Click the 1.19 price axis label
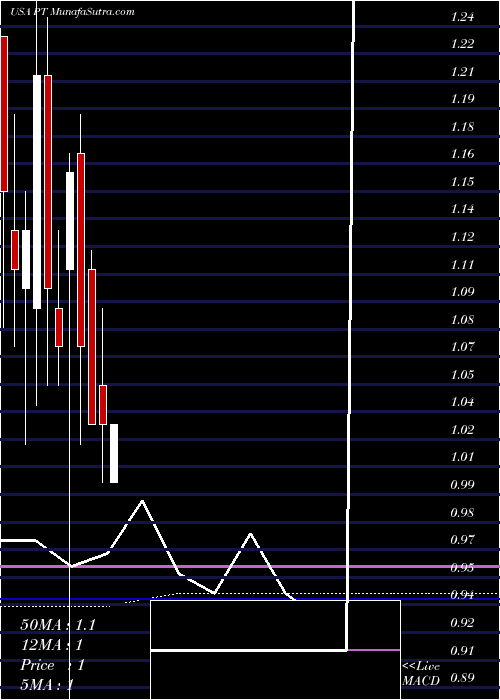Screen dimensions: 500x700 click(462, 99)
